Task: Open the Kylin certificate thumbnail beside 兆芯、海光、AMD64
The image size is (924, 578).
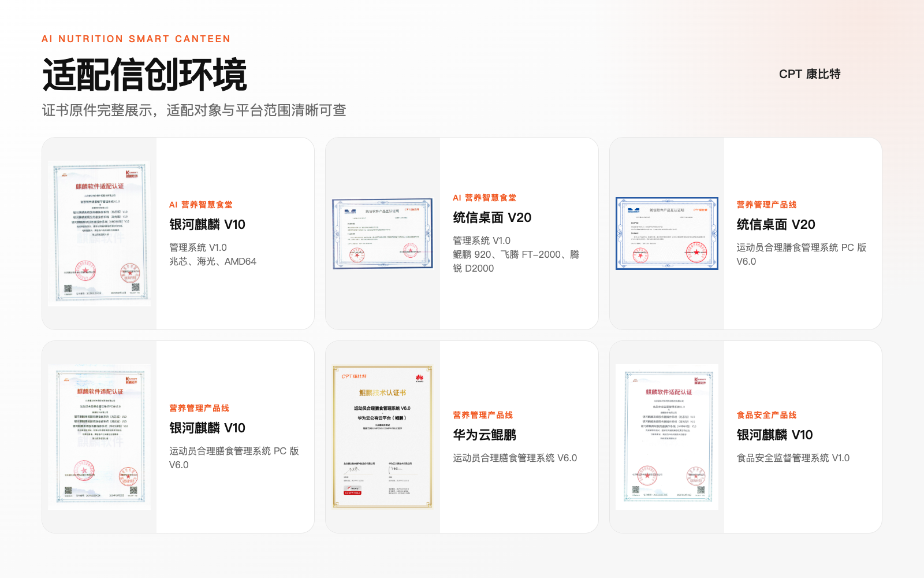Action: click(x=99, y=234)
